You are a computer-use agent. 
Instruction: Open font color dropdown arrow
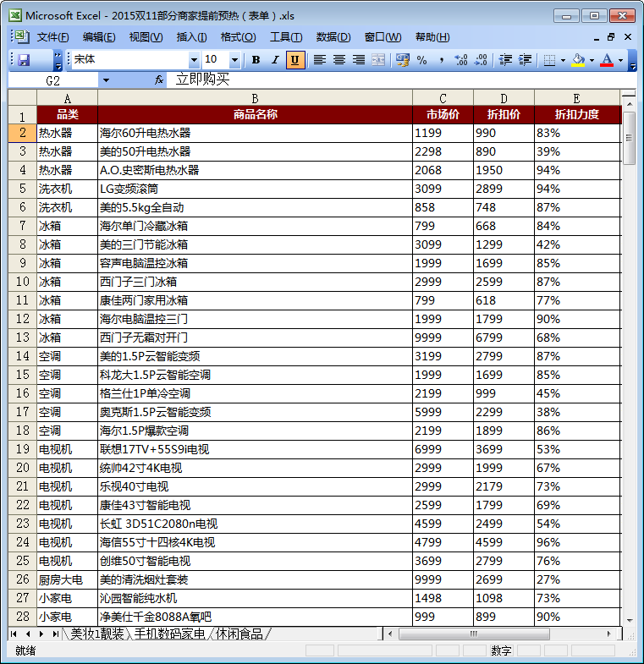620,60
